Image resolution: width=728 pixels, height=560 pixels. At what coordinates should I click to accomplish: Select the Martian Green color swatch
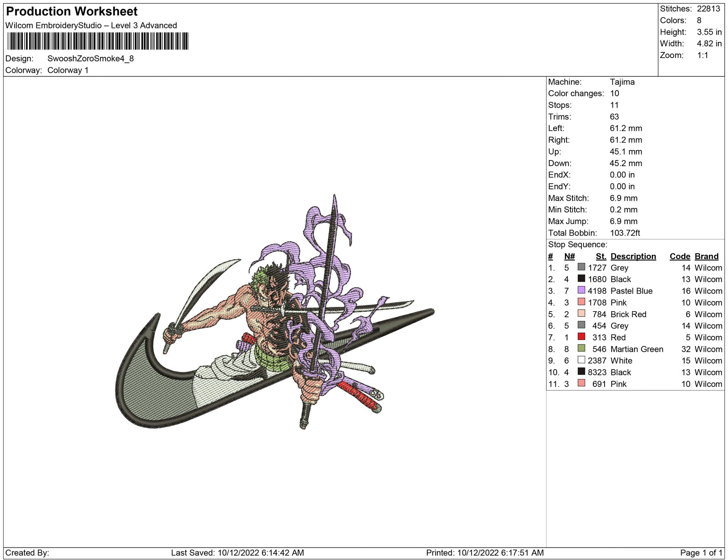pos(581,348)
